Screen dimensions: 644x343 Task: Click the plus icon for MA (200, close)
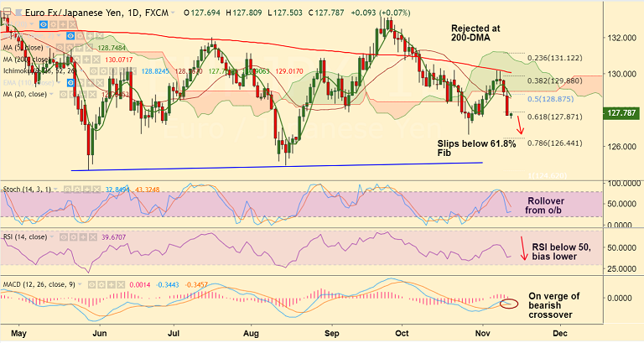[x=86, y=60]
